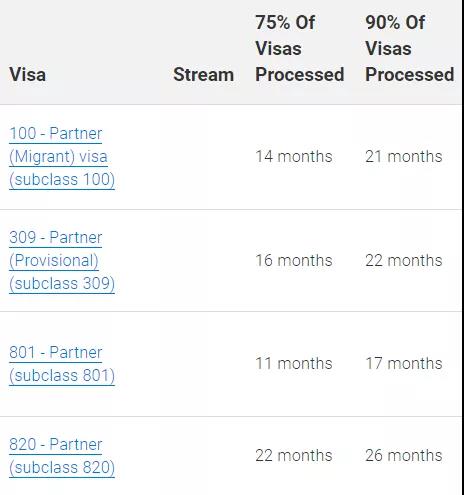Click the 11 months cell for subclass 801
This screenshot has height=495, width=464.
[x=294, y=363]
